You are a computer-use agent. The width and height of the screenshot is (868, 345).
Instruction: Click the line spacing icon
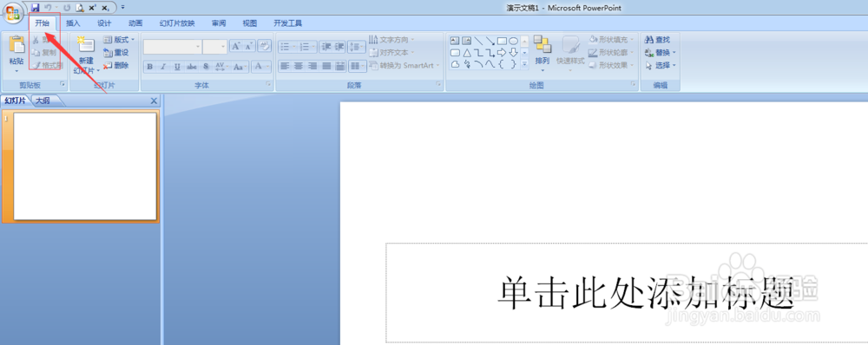(x=357, y=47)
